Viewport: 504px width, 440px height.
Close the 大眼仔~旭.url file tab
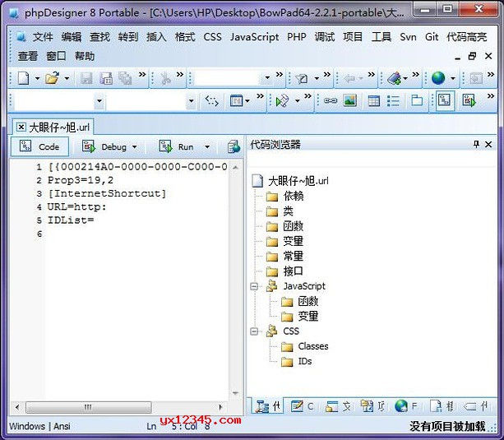(x=21, y=127)
